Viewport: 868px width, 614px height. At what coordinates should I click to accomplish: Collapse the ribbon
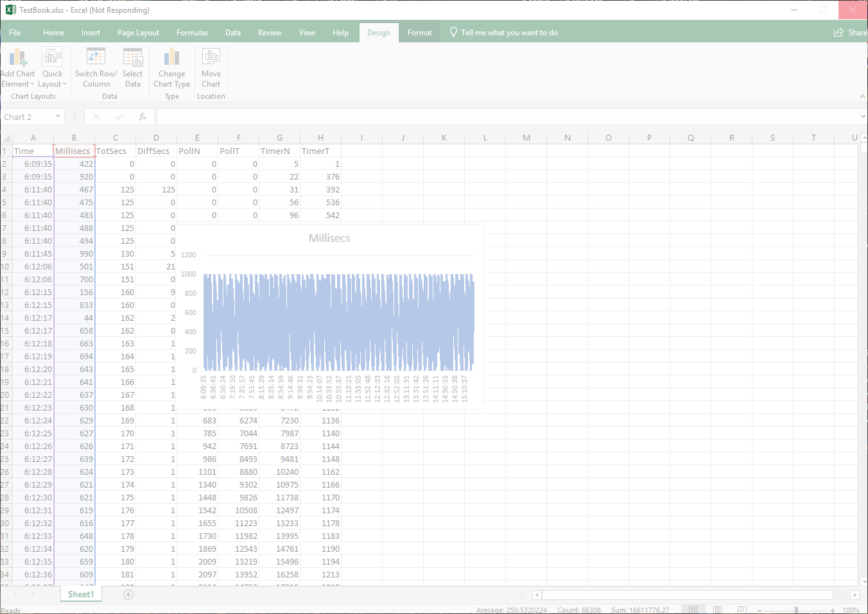[x=862, y=96]
